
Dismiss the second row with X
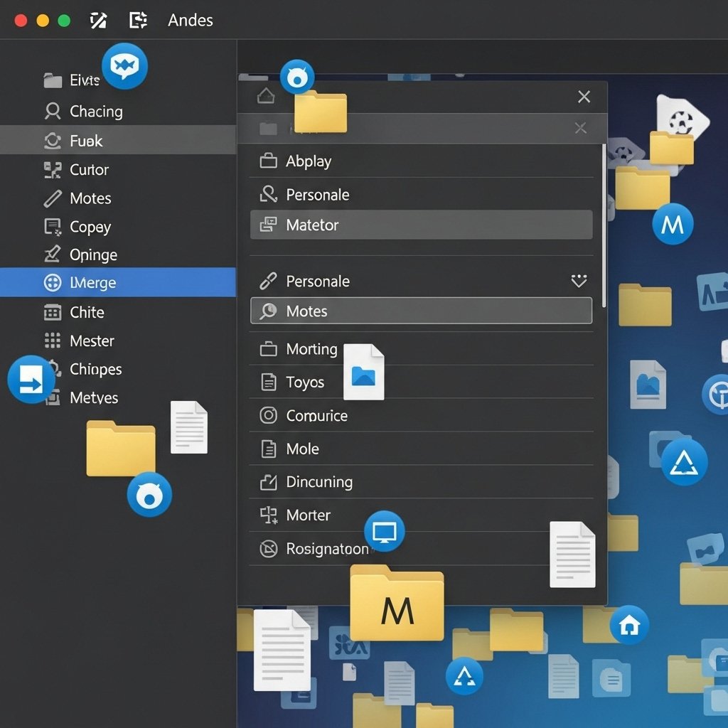580,128
